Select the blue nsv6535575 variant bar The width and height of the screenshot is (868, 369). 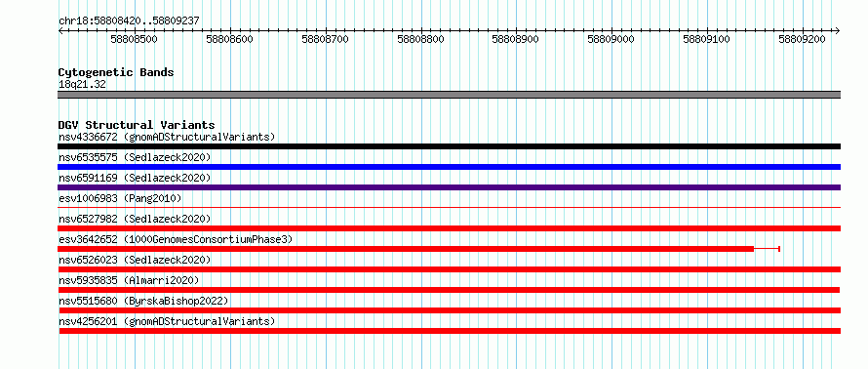[x=449, y=167]
